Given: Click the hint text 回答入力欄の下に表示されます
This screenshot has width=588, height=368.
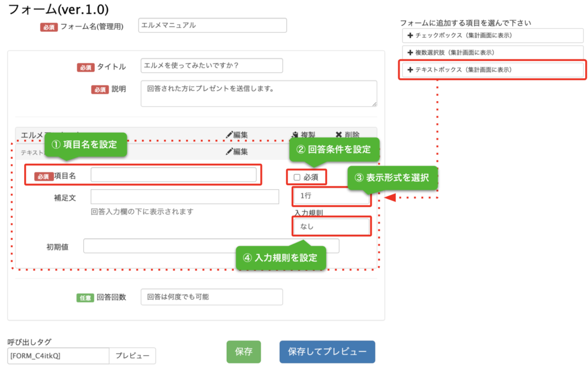Looking at the screenshot, I should tap(142, 212).
